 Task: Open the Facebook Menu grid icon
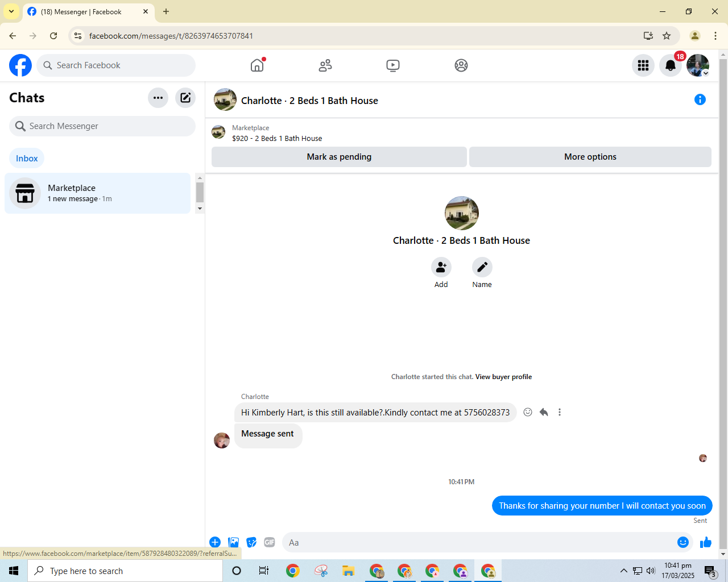pos(643,65)
